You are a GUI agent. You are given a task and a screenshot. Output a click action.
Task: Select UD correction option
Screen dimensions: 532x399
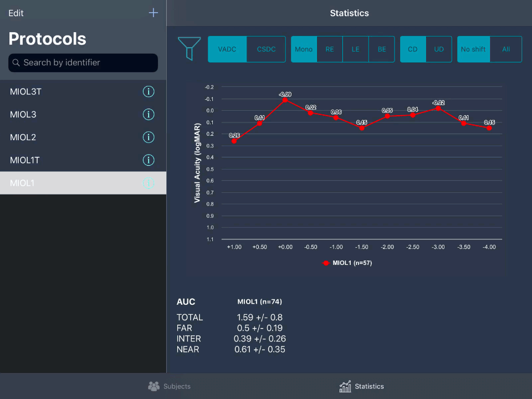point(439,49)
